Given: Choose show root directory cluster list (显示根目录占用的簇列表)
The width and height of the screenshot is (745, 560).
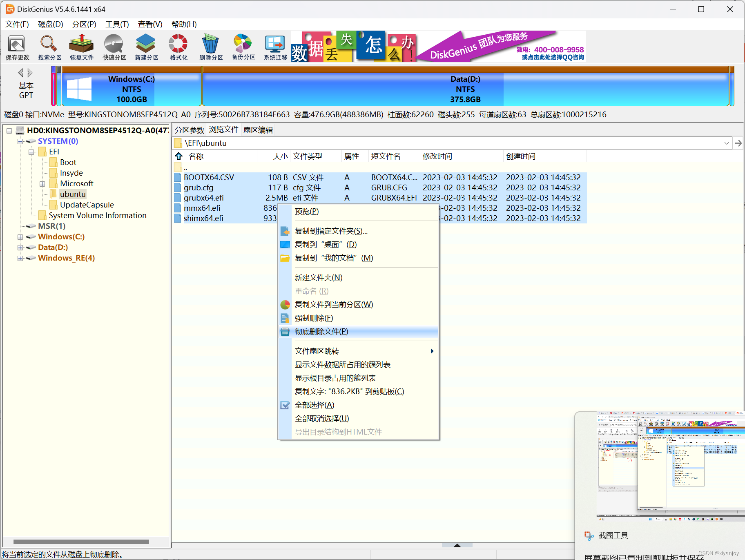Looking at the screenshot, I should click(359, 378).
